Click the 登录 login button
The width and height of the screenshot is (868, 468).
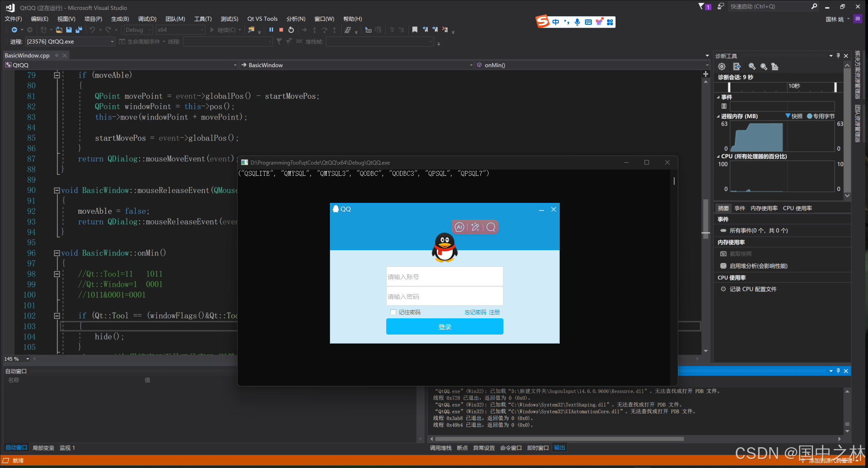pos(445,327)
